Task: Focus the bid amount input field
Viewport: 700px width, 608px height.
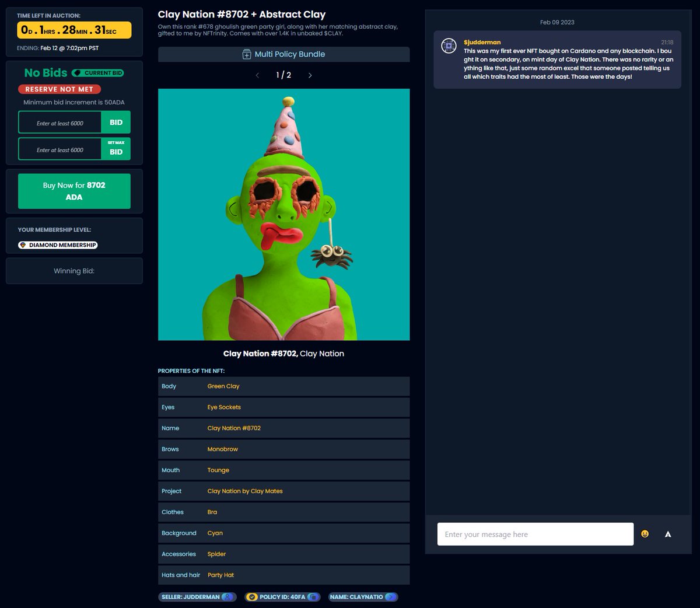Action: tap(60, 123)
